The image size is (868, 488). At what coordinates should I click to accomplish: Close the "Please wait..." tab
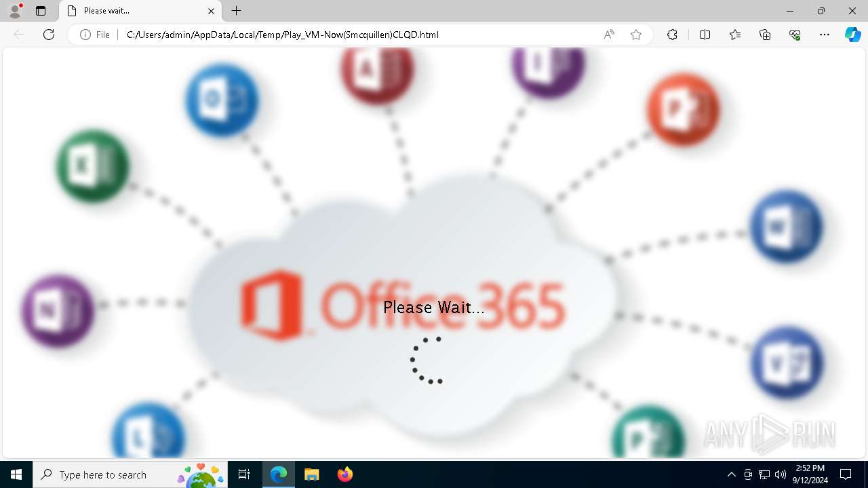point(211,11)
